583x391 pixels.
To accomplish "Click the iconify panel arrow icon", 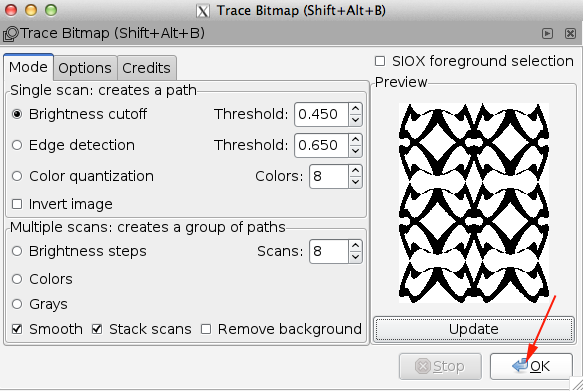I will (547, 33).
